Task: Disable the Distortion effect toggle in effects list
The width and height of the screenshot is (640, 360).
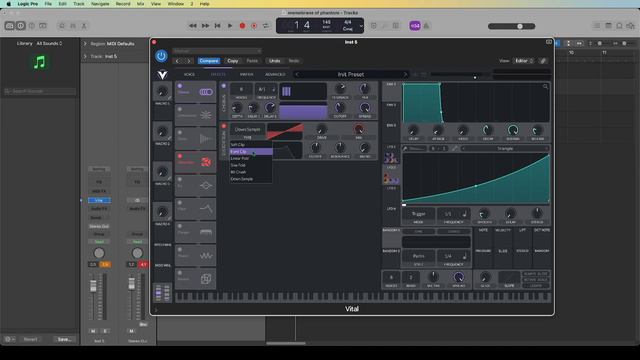Action: pyautogui.click(x=180, y=156)
